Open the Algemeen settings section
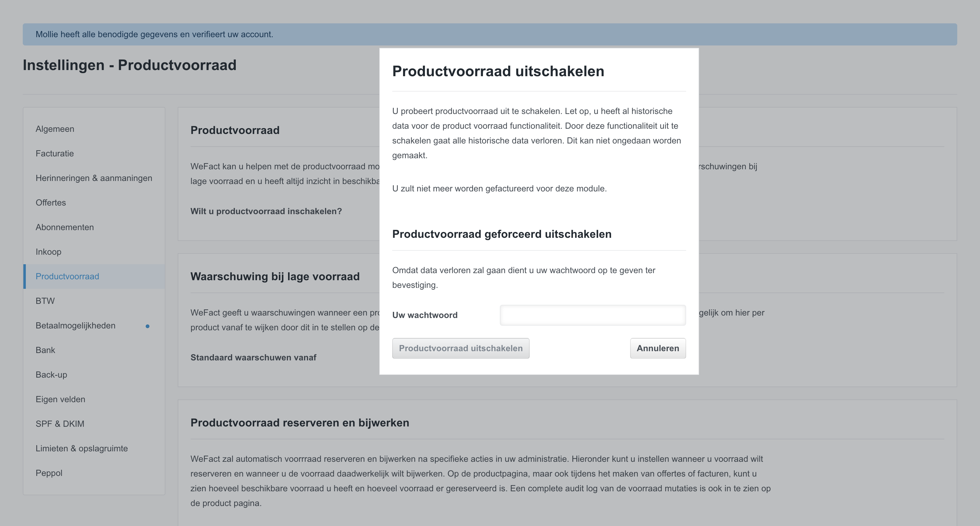This screenshot has width=980, height=526. pyautogui.click(x=55, y=129)
